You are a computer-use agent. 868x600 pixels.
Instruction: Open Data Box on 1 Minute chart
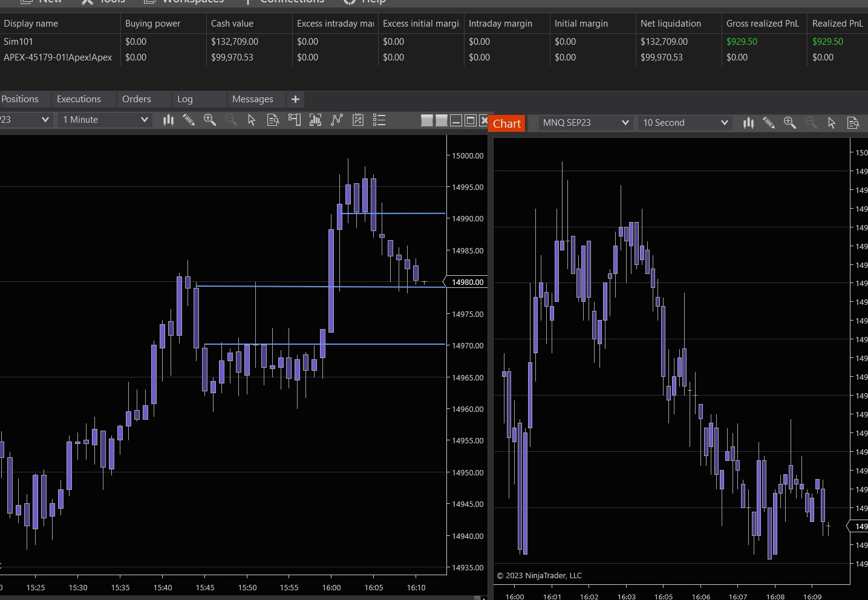273,120
